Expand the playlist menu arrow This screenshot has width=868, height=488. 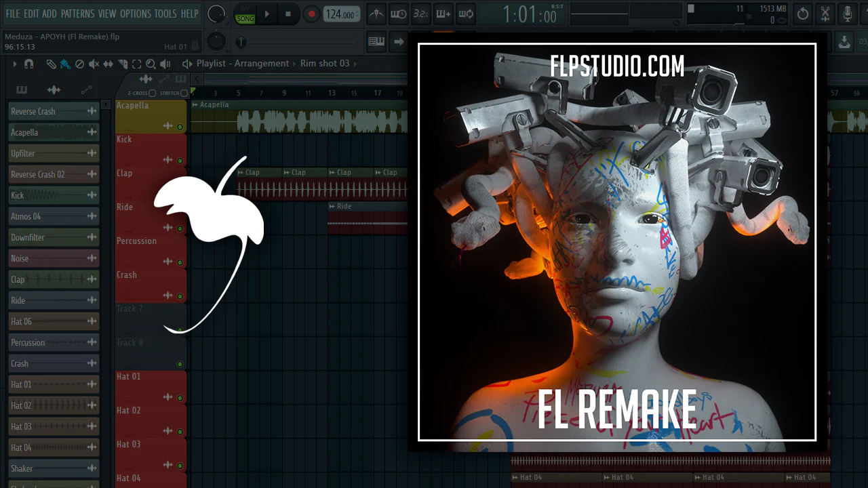(x=14, y=64)
